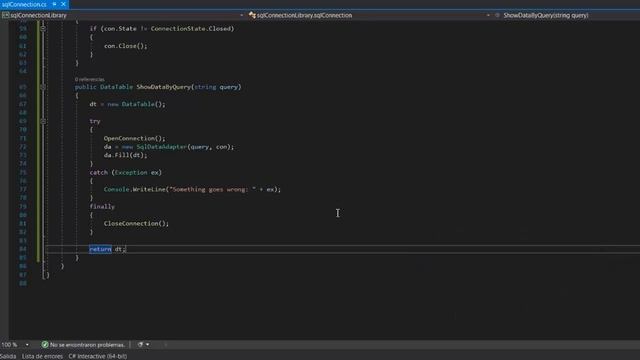The height and width of the screenshot is (360, 640).
Task: Click the 'return' keyword in the code
Action: coord(100,249)
